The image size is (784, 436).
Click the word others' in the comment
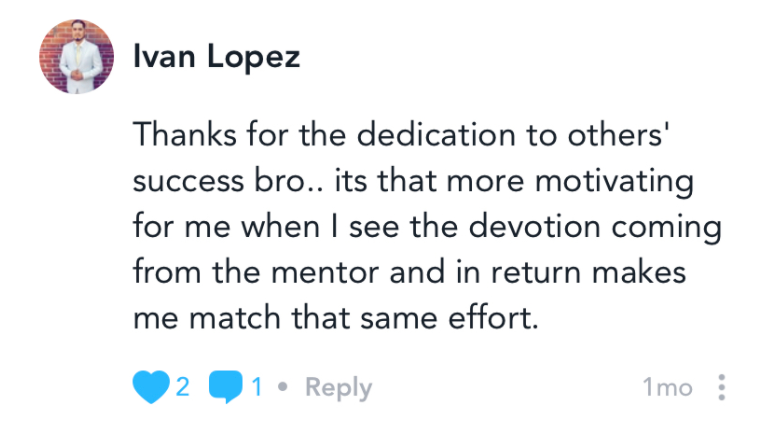(618, 135)
